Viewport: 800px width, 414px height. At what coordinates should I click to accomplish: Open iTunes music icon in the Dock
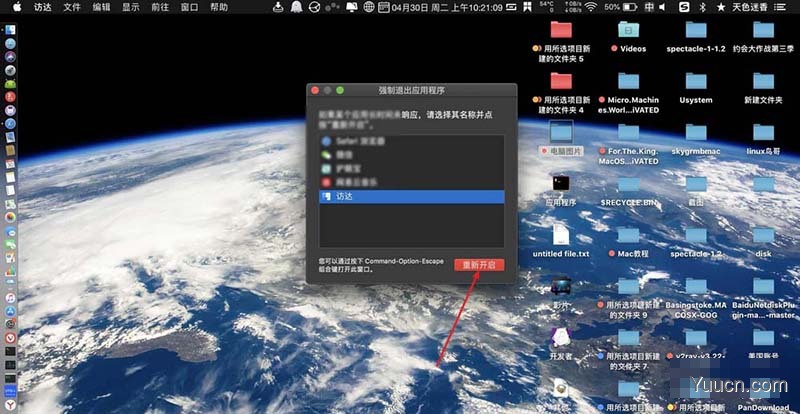tap(10, 297)
